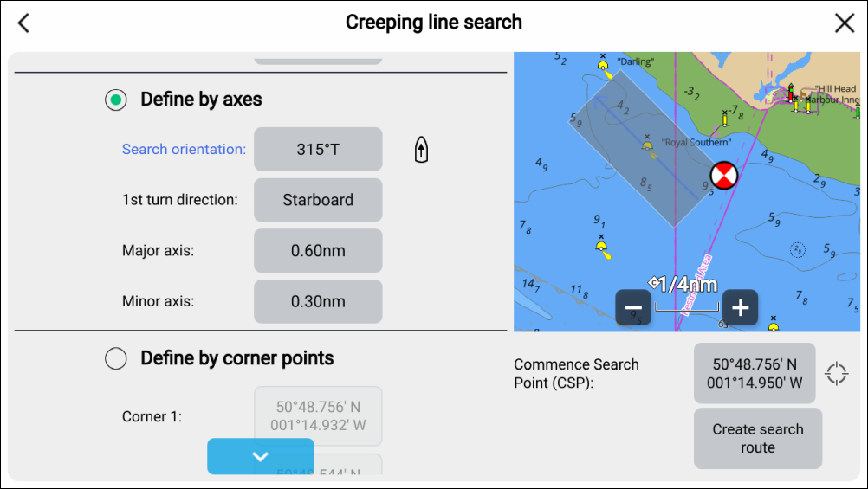Click the vessel heading icon beside orientation
868x489 pixels.
(421, 150)
